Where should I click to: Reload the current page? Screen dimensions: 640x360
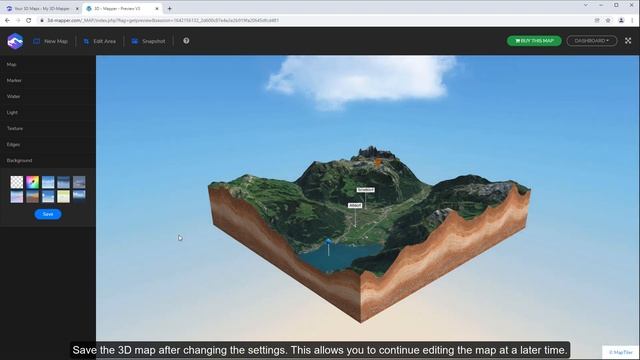click(29, 20)
